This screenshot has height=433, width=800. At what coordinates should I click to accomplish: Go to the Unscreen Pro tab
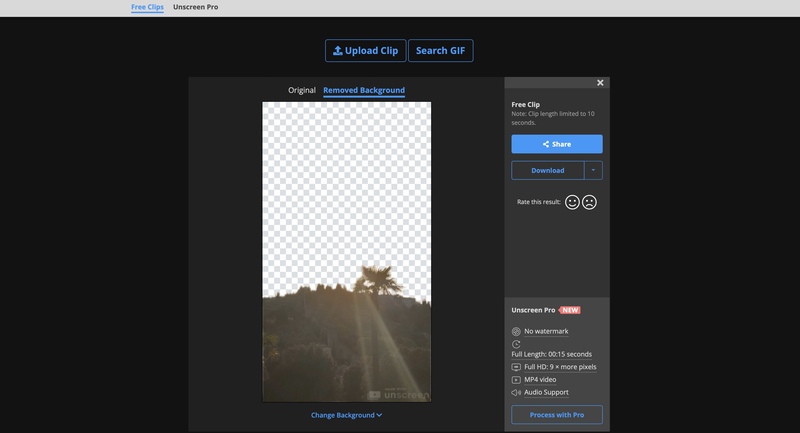[x=195, y=7]
